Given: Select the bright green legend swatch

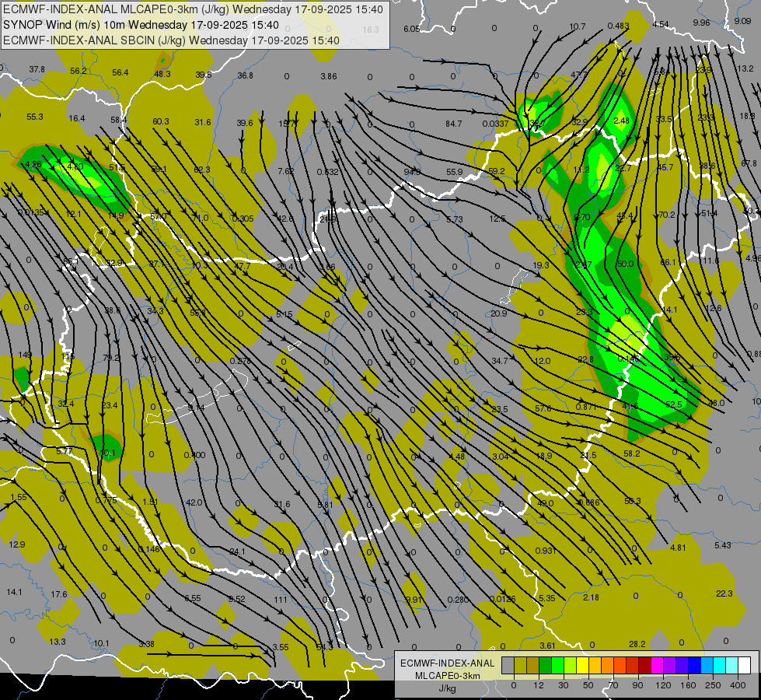Looking at the screenshot, I should pos(557,665).
